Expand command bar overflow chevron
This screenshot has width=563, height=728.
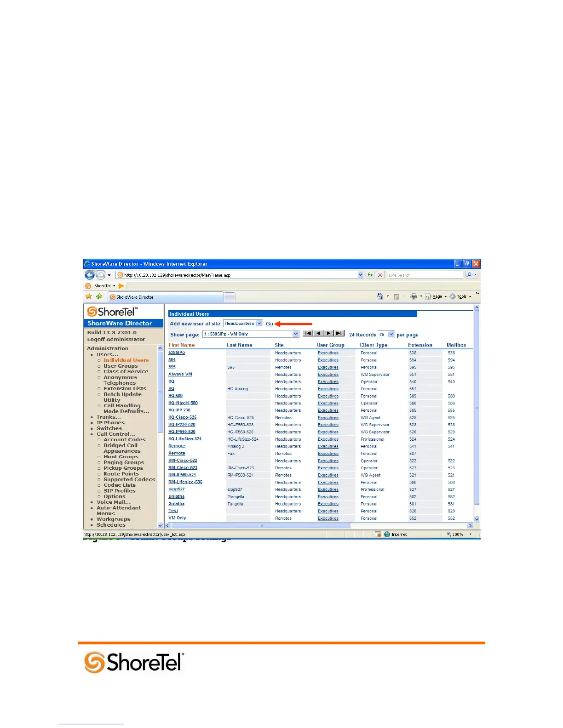(477, 293)
